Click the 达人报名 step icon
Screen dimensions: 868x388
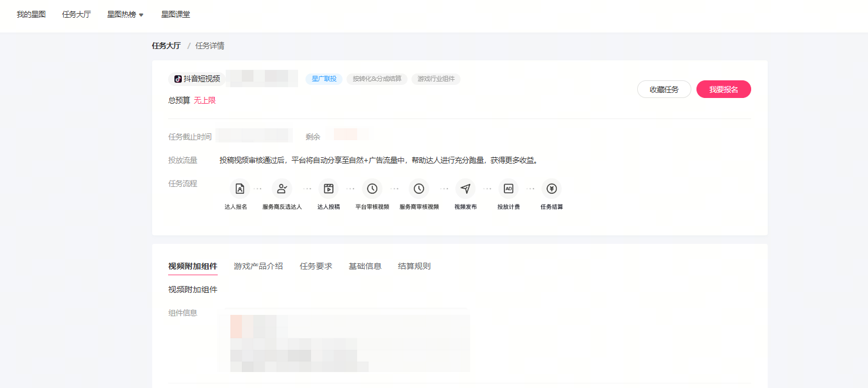tap(240, 189)
